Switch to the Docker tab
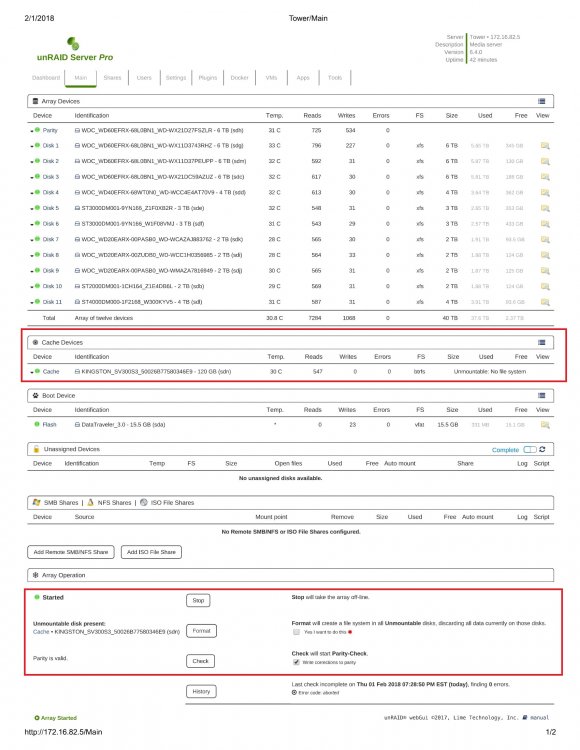 pos(240,77)
